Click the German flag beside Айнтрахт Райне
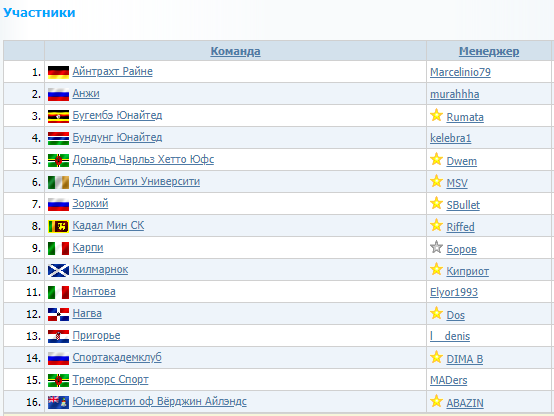Image resolution: width=554 pixels, height=416 pixels. click(58, 72)
